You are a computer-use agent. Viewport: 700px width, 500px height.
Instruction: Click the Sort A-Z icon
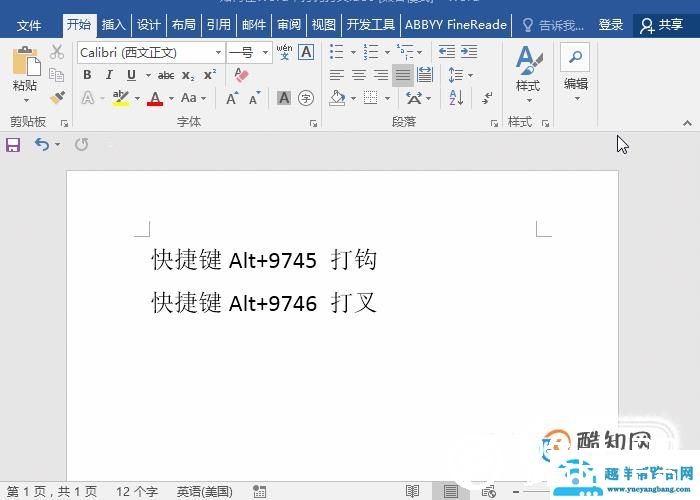pos(456,98)
